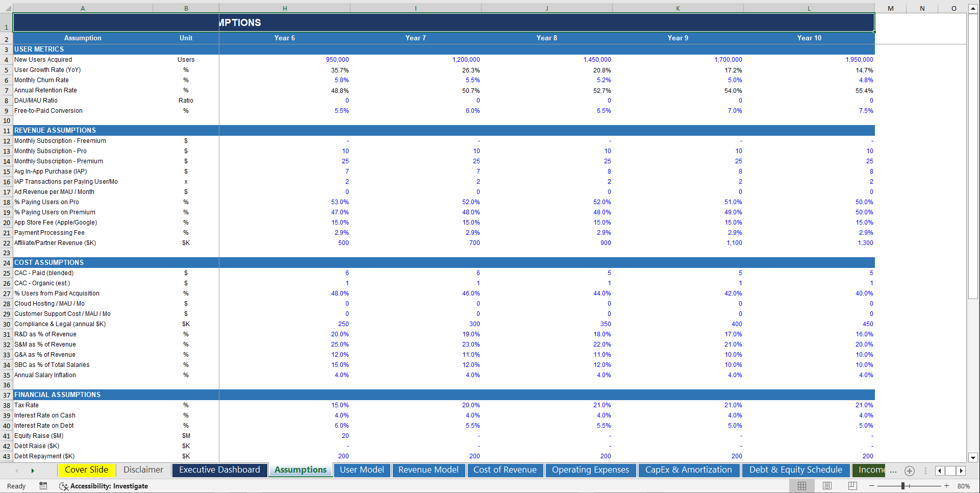Switch to Page Layout view
Image resolution: width=980 pixels, height=493 pixels.
[827, 485]
